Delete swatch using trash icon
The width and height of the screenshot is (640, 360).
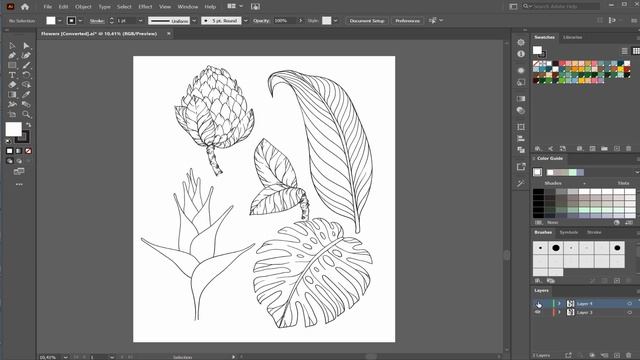point(629,149)
